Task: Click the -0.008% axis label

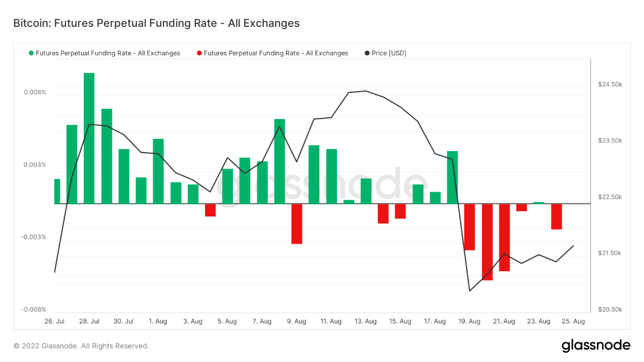Action: pos(33,310)
